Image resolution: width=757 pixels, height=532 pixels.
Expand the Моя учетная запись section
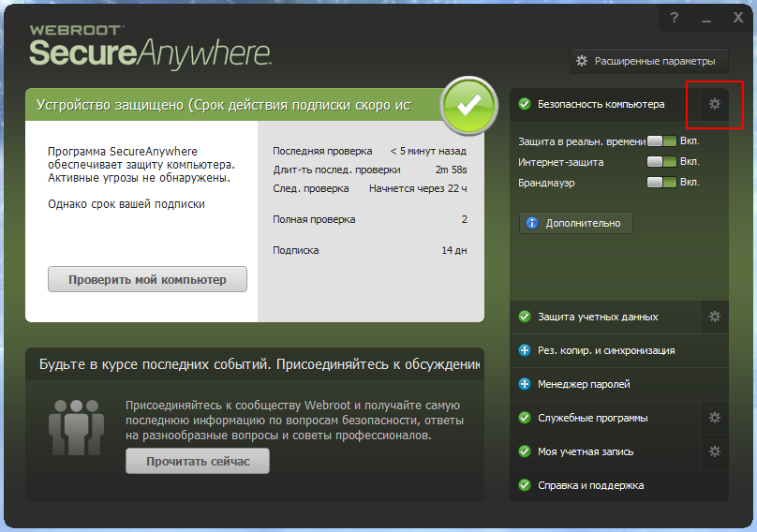click(x=605, y=451)
